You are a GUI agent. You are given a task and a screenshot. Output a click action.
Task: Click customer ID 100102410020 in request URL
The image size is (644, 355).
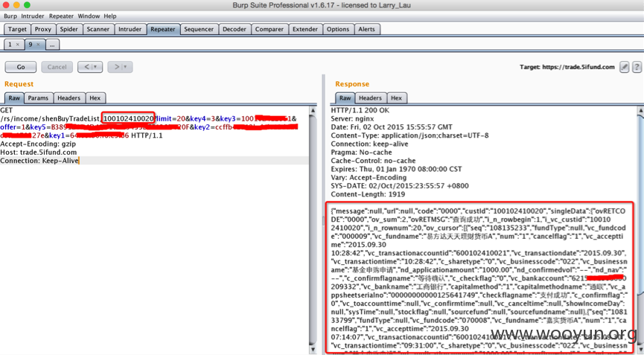(x=128, y=118)
